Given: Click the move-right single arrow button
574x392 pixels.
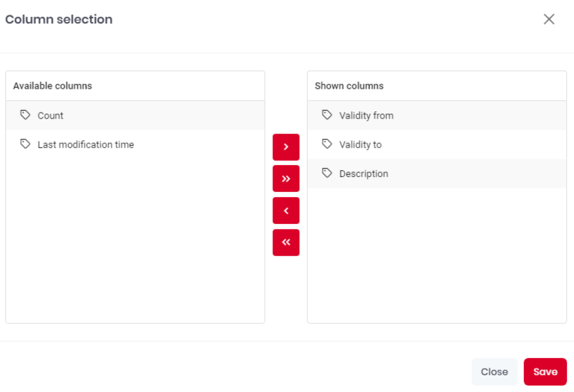Looking at the screenshot, I should pos(286,147).
